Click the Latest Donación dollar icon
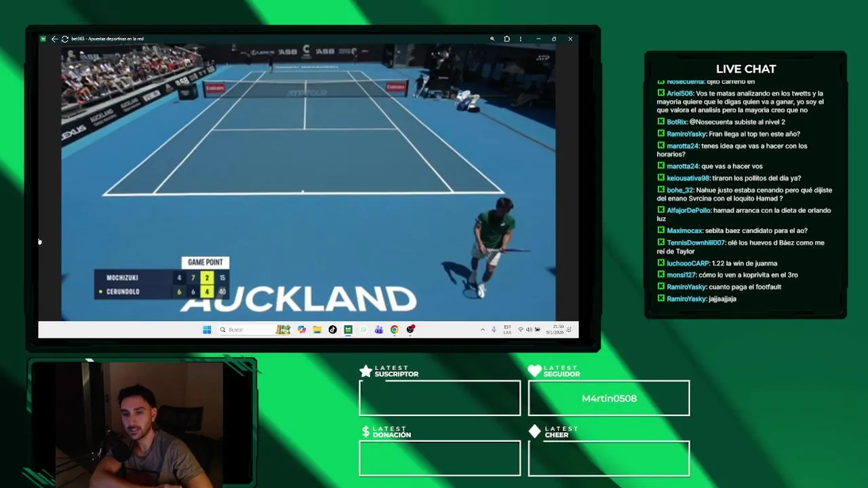This screenshot has height=488, width=868. [x=366, y=432]
